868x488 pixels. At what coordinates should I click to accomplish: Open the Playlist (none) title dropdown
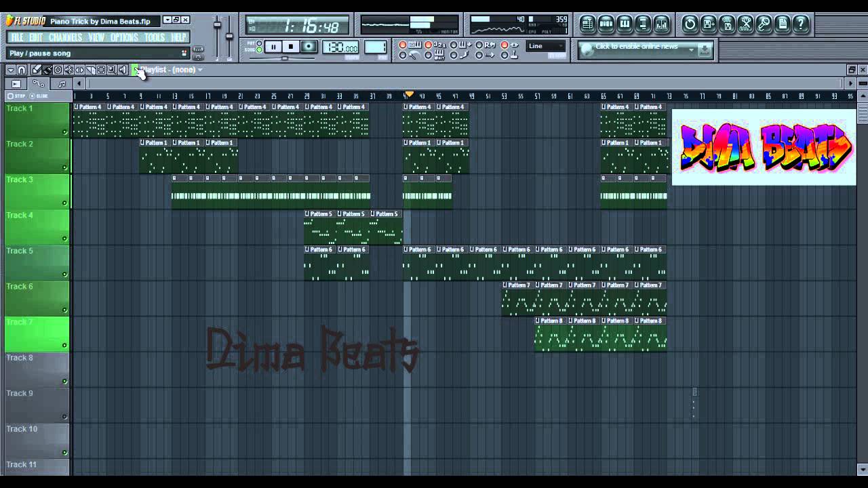(172, 70)
